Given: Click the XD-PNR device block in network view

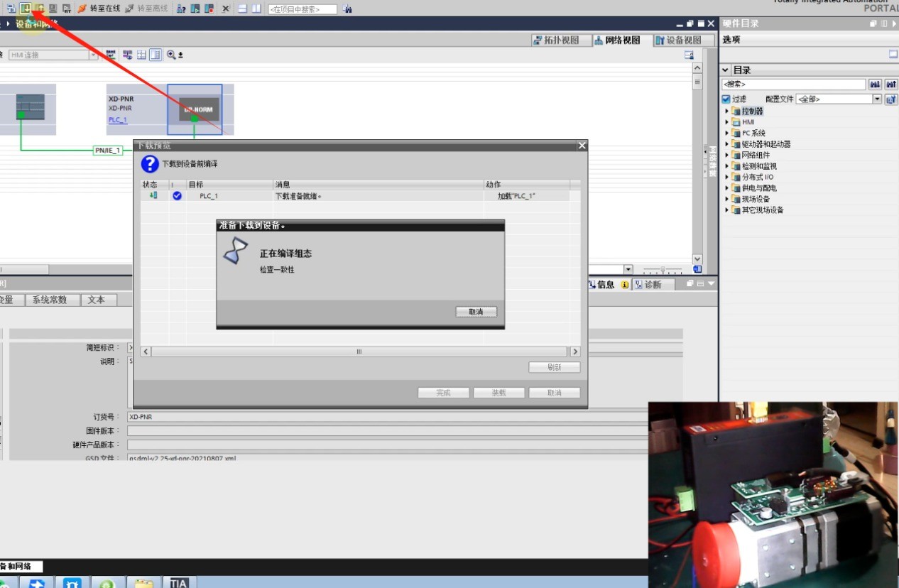Looking at the screenshot, I should (195, 109).
